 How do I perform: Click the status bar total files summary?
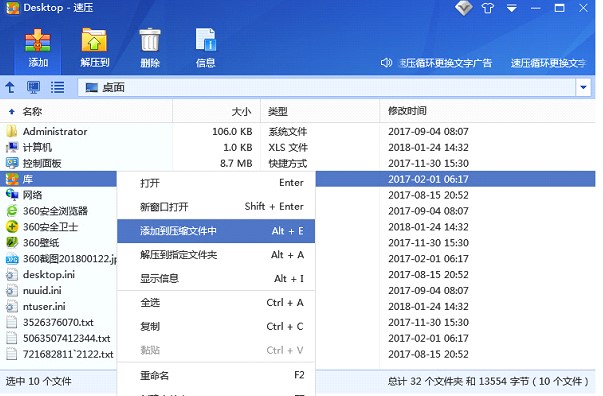(x=488, y=381)
